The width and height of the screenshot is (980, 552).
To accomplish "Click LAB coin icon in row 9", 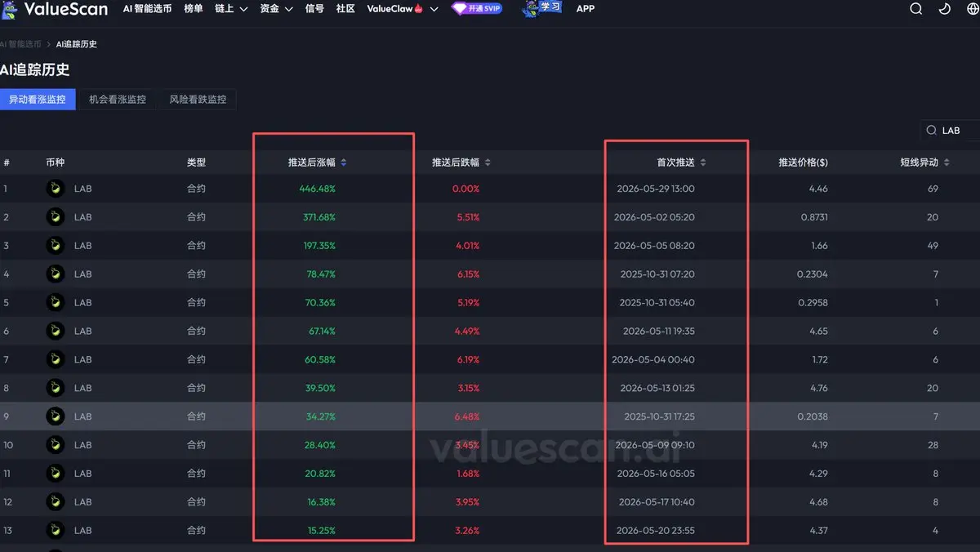I will (x=55, y=416).
